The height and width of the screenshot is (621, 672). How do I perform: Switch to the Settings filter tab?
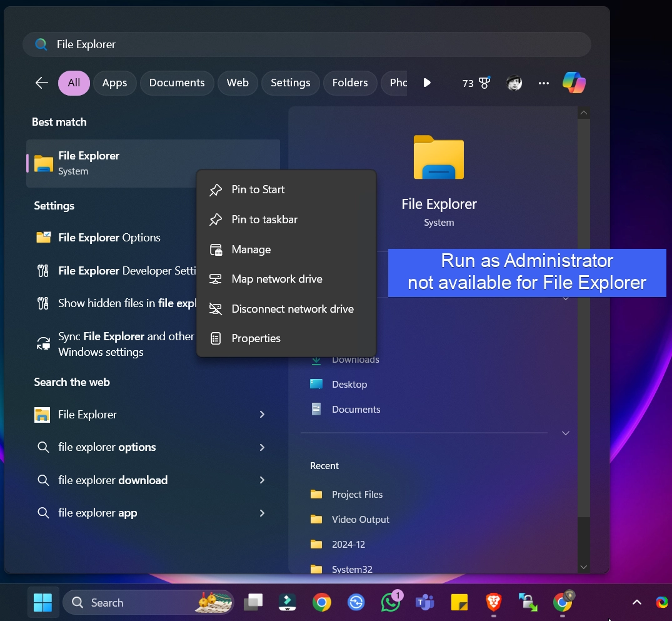(x=290, y=83)
